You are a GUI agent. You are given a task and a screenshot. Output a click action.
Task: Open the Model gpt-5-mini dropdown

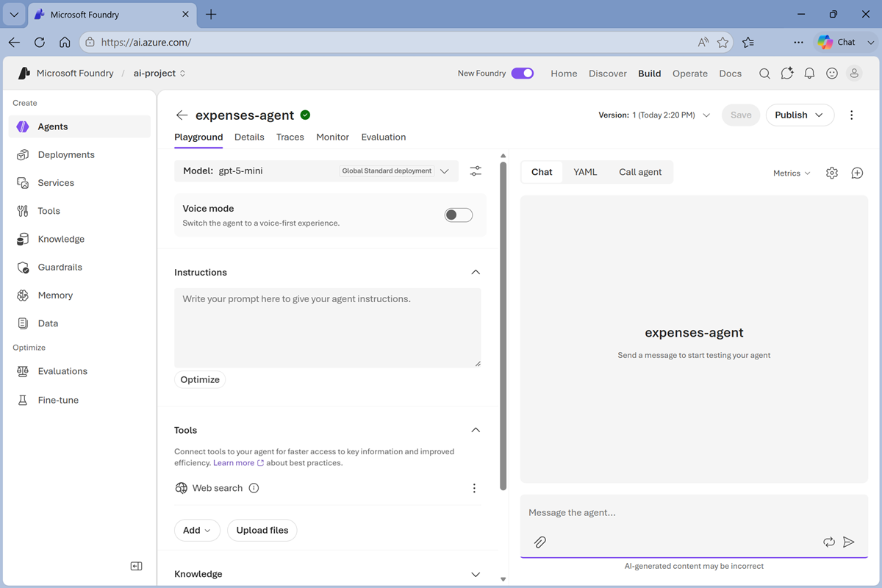point(316,171)
